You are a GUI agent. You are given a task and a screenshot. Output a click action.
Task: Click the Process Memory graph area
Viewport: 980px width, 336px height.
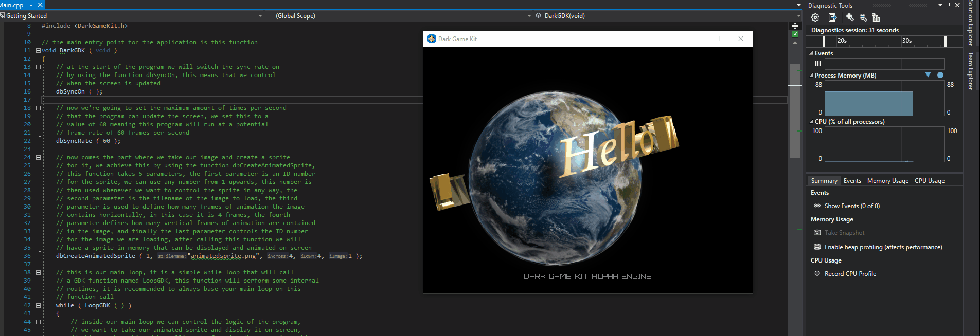884,99
